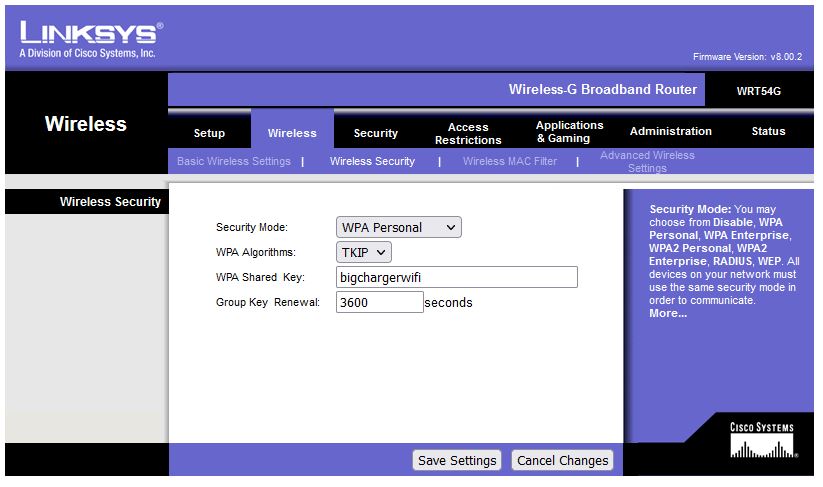
Task: Click the Firmware Version v8.00.2 text
Action: click(x=747, y=57)
